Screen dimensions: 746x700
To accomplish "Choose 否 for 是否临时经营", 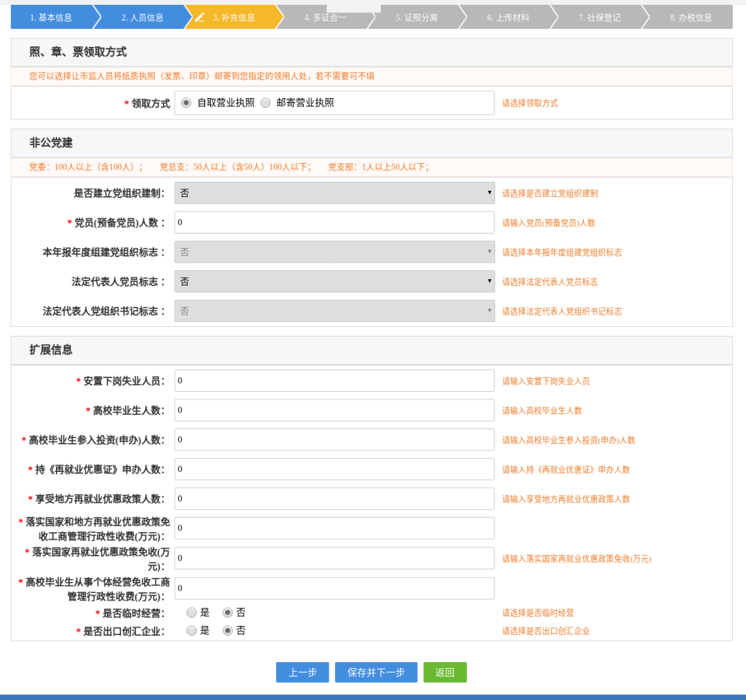I will click(x=227, y=612).
